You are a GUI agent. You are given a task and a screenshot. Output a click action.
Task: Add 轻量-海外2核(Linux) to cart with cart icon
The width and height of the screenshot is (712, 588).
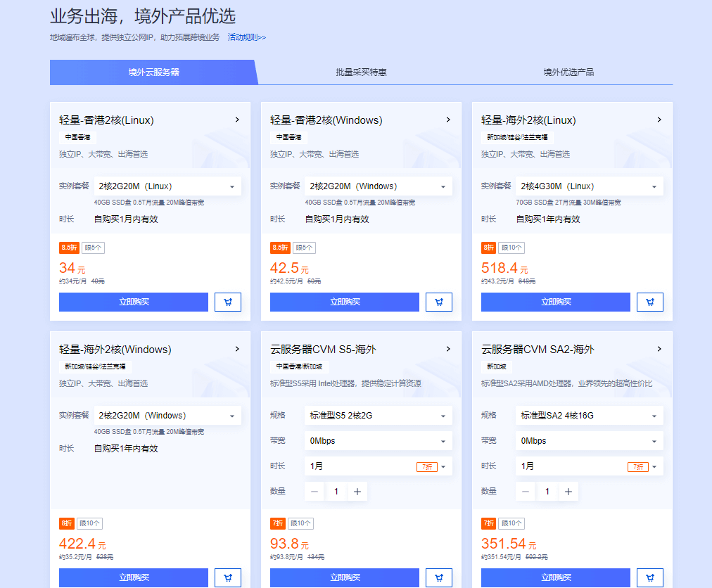click(649, 302)
